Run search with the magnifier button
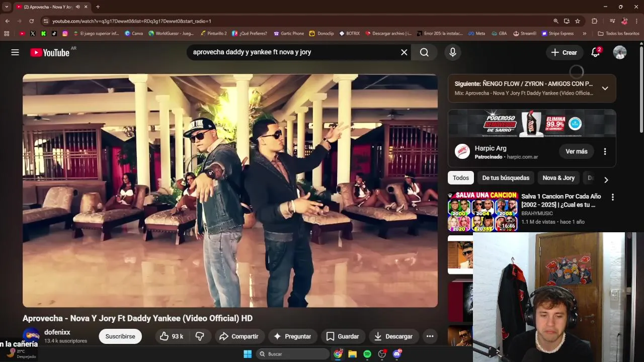This screenshot has height=362, width=644. (x=425, y=52)
